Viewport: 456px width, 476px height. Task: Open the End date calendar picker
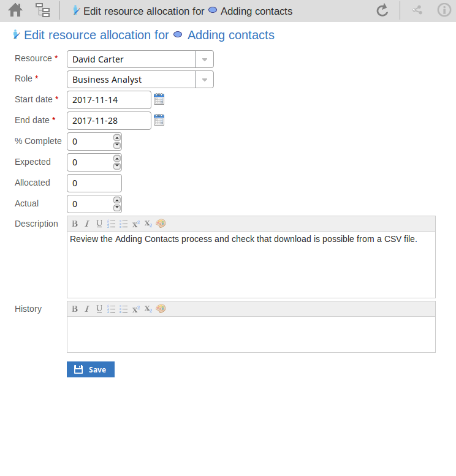pos(159,120)
